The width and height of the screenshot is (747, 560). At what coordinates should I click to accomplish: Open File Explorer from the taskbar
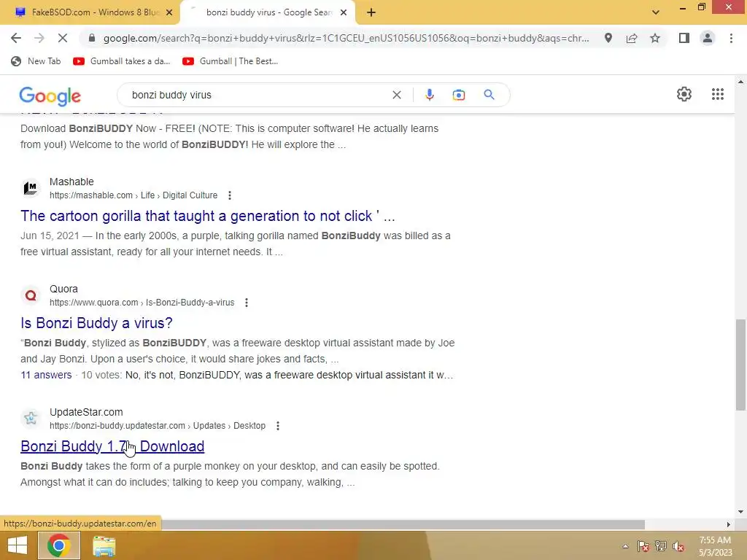click(x=104, y=546)
